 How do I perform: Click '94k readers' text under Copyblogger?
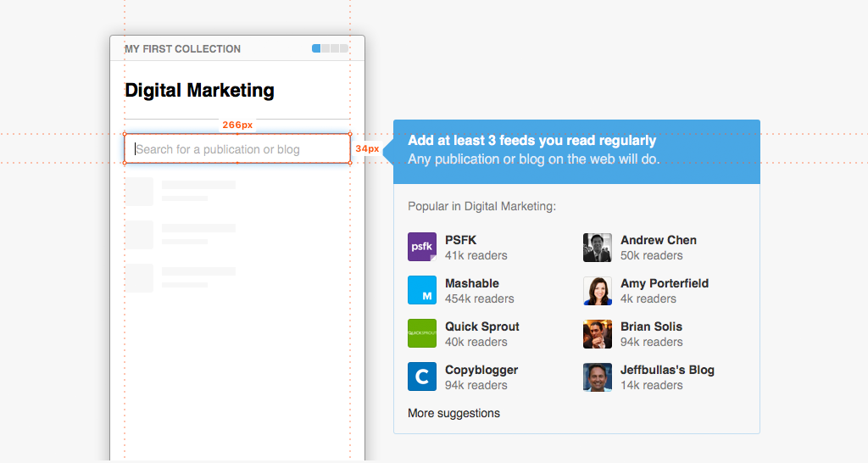click(476, 385)
